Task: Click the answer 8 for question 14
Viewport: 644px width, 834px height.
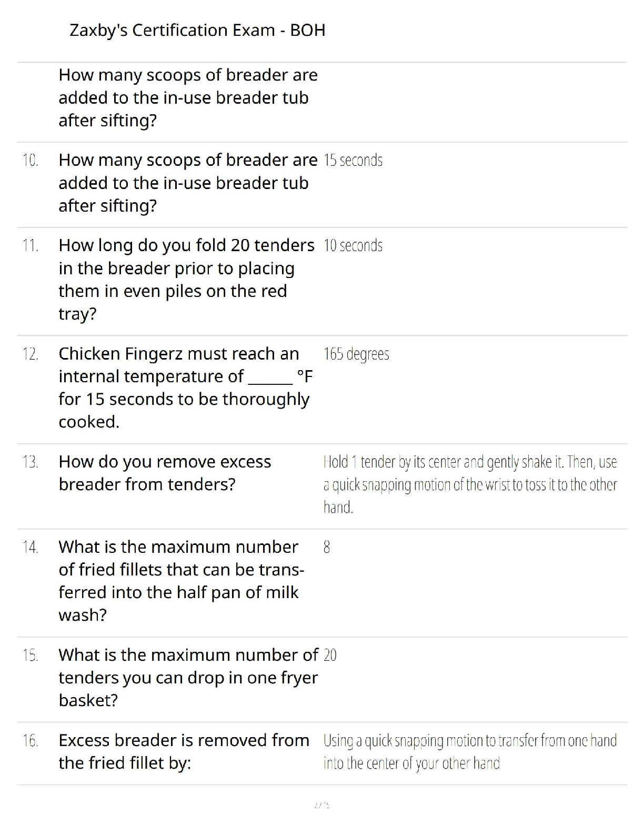Action: 327,547
